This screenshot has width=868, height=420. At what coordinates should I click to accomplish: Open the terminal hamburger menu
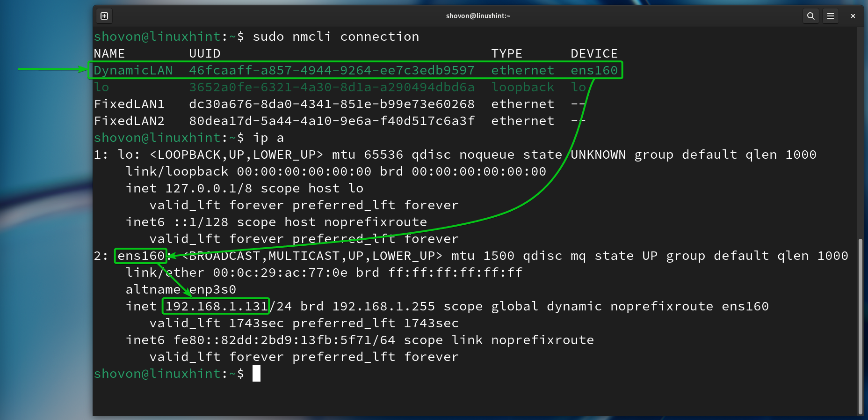(831, 16)
